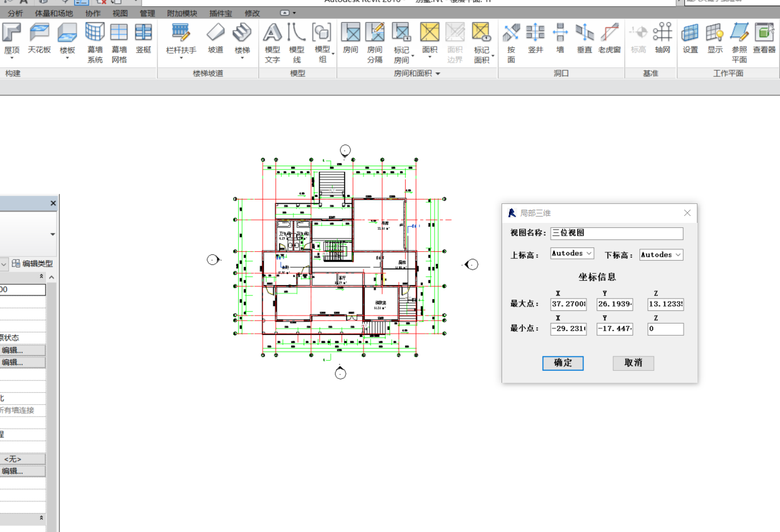Select the 竖梃 mullion tool

click(x=144, y=38)
